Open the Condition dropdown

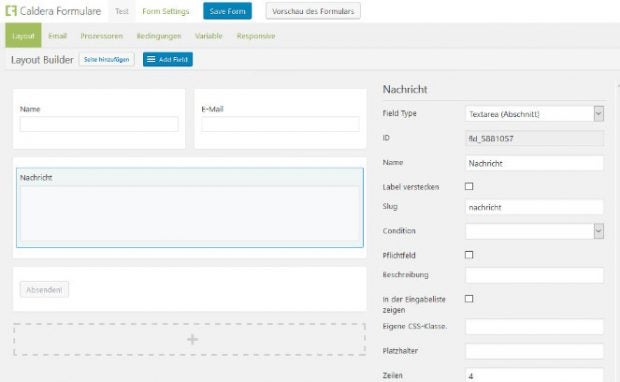click(534, 231)
